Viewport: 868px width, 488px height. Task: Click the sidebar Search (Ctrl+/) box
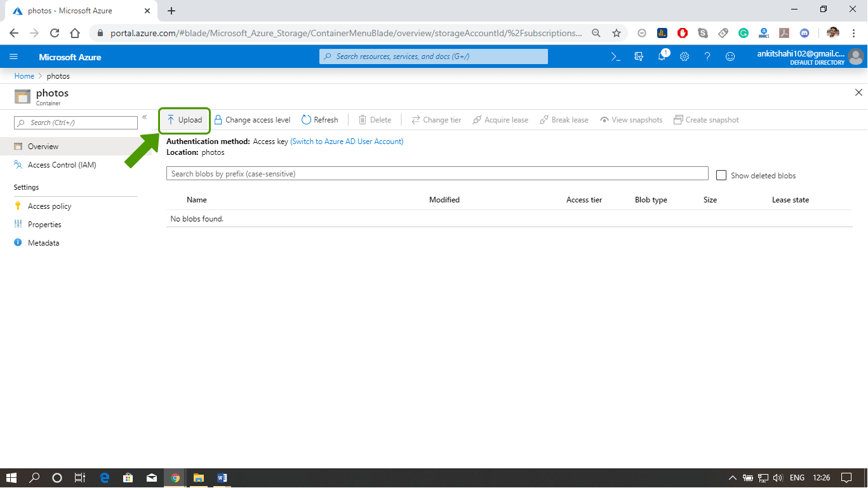point(76,122)
